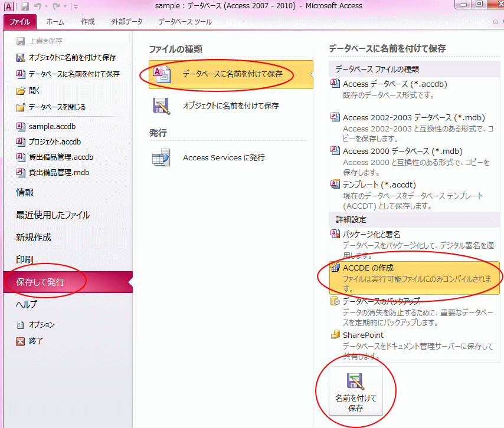Collapse the ribbon with the chevron icon

[x=495, y=22]
